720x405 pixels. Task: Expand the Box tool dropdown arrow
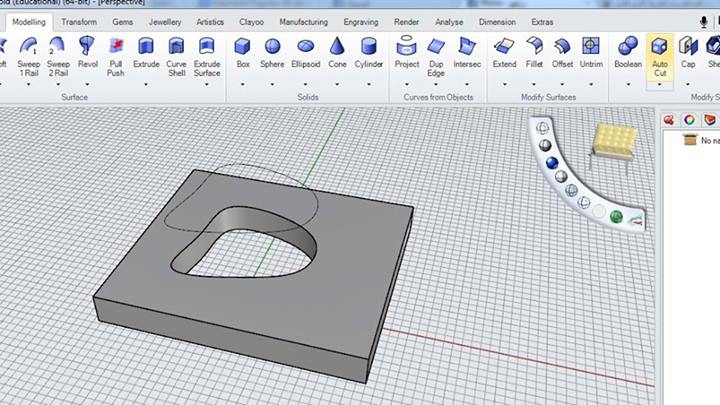coord(243,84)
